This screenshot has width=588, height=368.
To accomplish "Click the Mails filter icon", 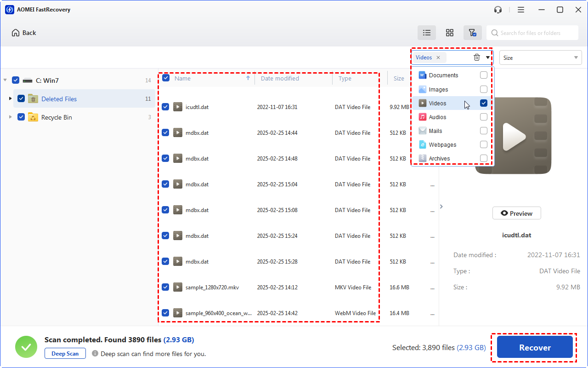I will point(423,131).
